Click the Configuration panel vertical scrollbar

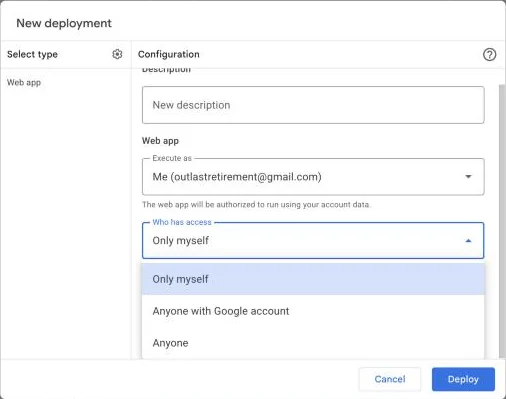502,220
